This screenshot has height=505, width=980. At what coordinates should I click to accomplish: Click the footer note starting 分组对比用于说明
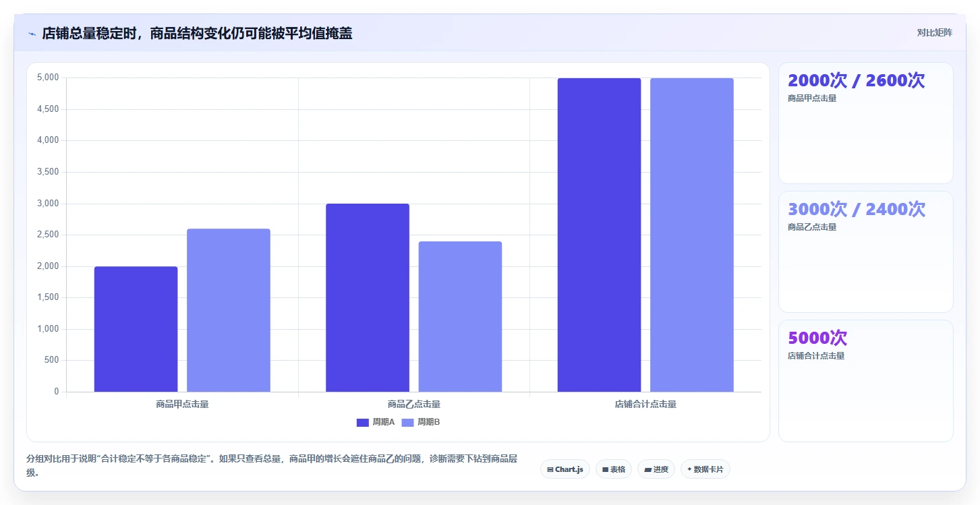[x=272, y=466]
